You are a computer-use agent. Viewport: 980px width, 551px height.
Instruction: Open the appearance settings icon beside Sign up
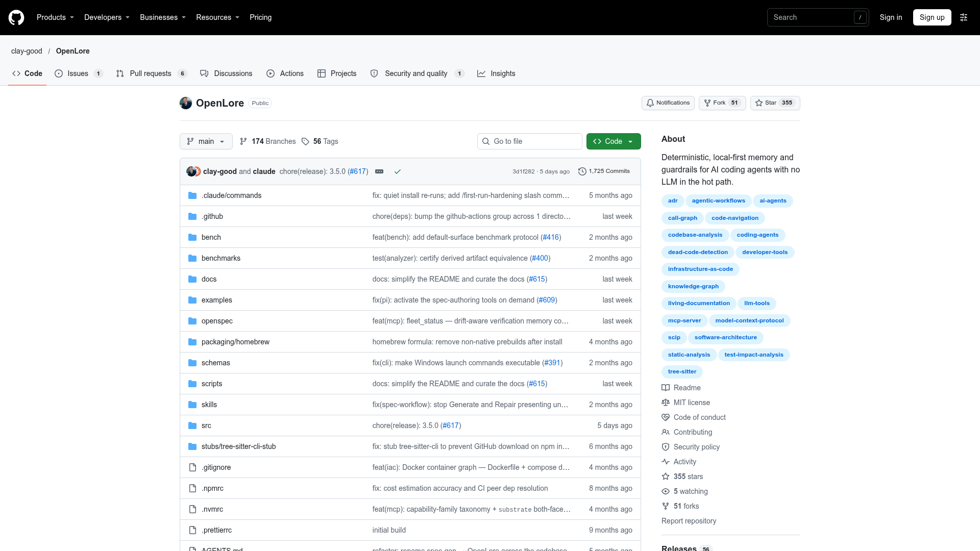(964, 17)
